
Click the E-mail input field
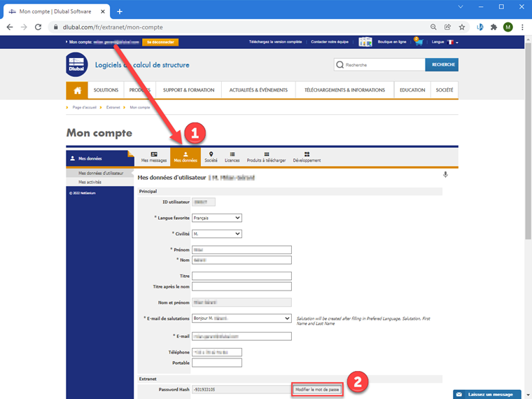241,336
